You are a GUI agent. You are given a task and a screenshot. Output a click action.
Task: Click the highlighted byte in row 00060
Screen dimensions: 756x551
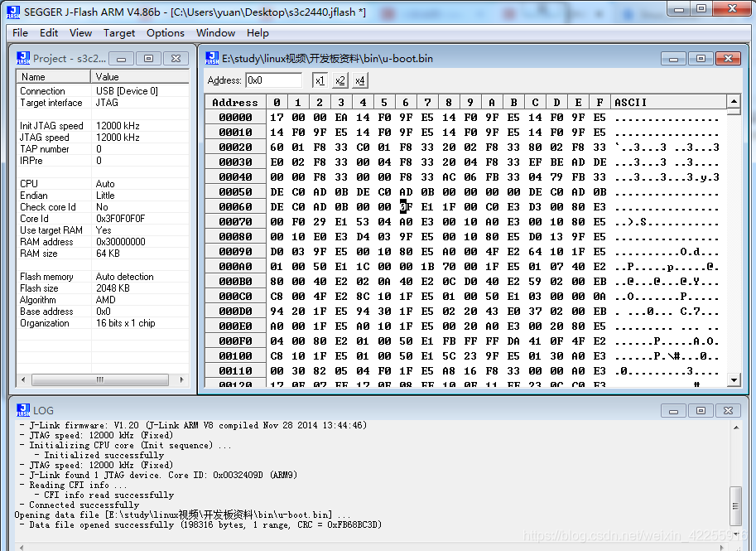point(406,206)
